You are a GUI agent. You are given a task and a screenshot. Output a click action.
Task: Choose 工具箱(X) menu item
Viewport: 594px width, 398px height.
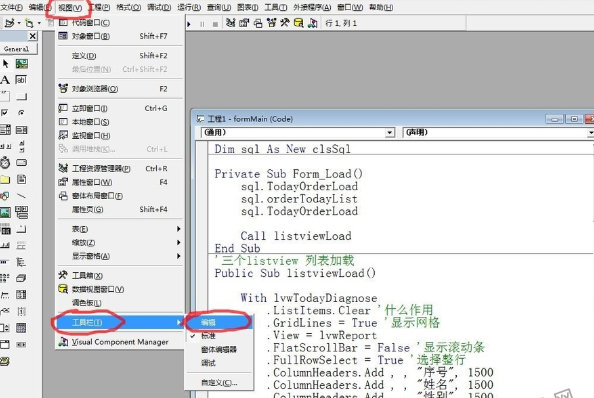pyautogui.click(x=120, y=275)
